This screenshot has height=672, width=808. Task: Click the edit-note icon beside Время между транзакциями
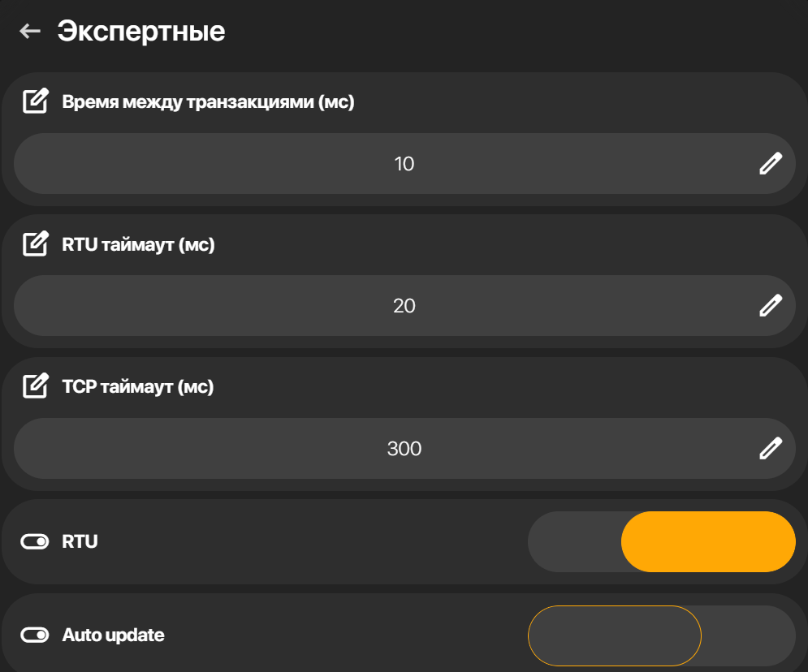(36, 101)
